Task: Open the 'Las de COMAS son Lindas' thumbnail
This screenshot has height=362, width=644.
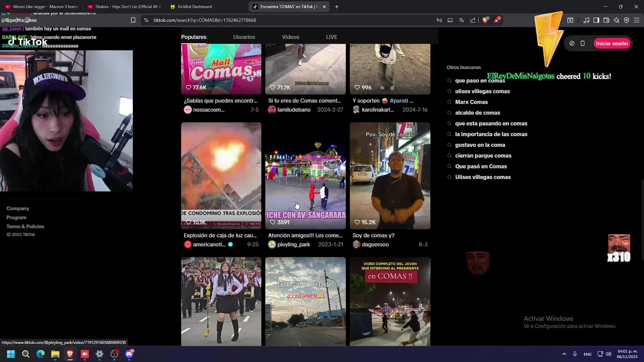Action: tap(305, 302)
